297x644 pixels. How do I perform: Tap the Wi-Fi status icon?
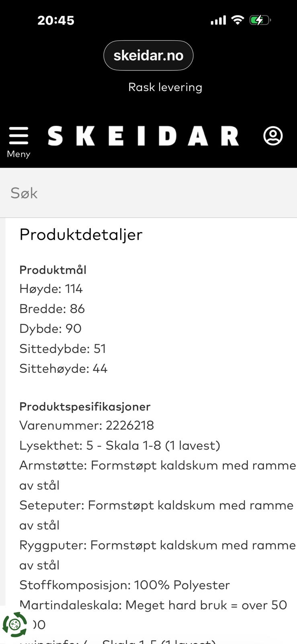point(238,20)
